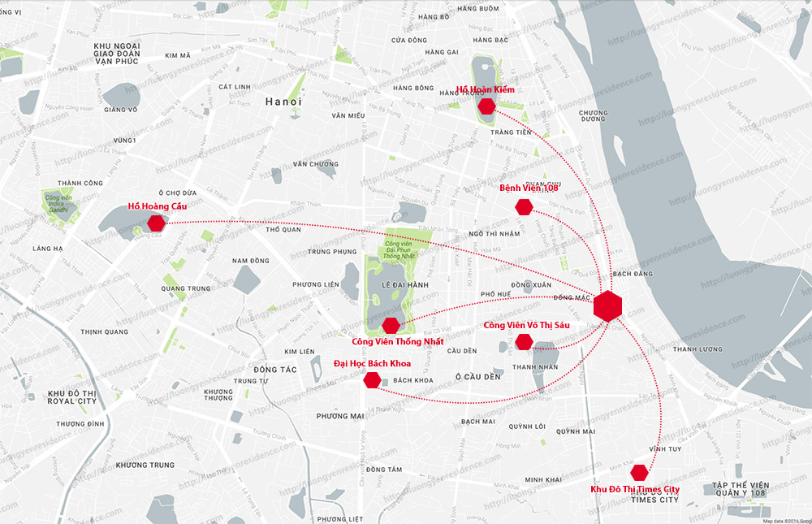812x524 pixels.
Task: Click the 'THƯỢNG ĐÌNH' district label
Action: pyautogui.click(x=80, y=424)
